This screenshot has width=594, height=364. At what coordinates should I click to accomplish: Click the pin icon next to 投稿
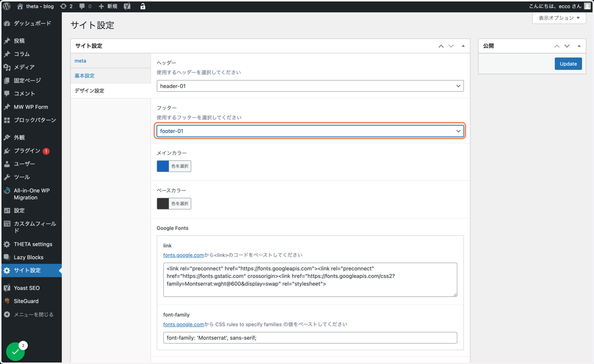(x=7, y=41)
